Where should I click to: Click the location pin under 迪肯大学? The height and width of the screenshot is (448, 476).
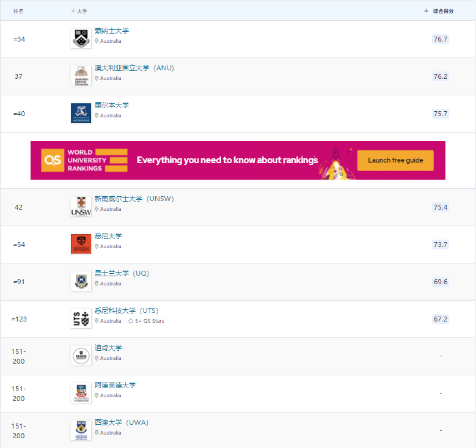(x=97, y=358)
